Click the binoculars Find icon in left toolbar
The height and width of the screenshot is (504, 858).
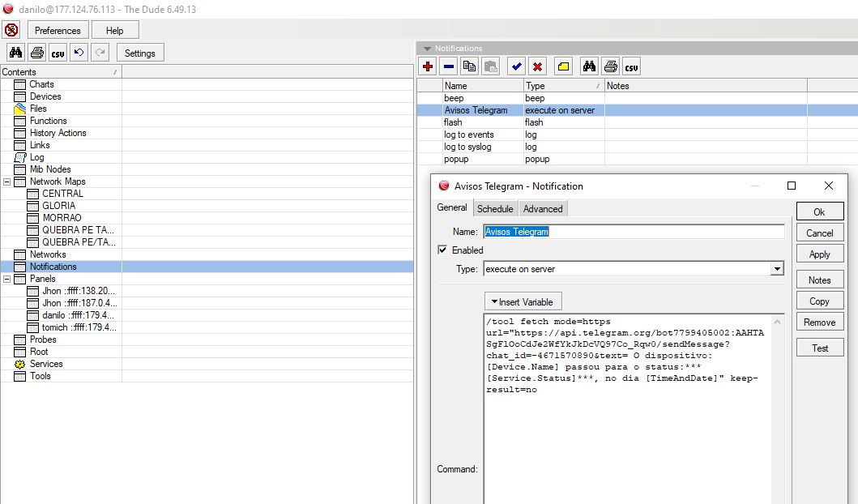click(x=16, y=53)
